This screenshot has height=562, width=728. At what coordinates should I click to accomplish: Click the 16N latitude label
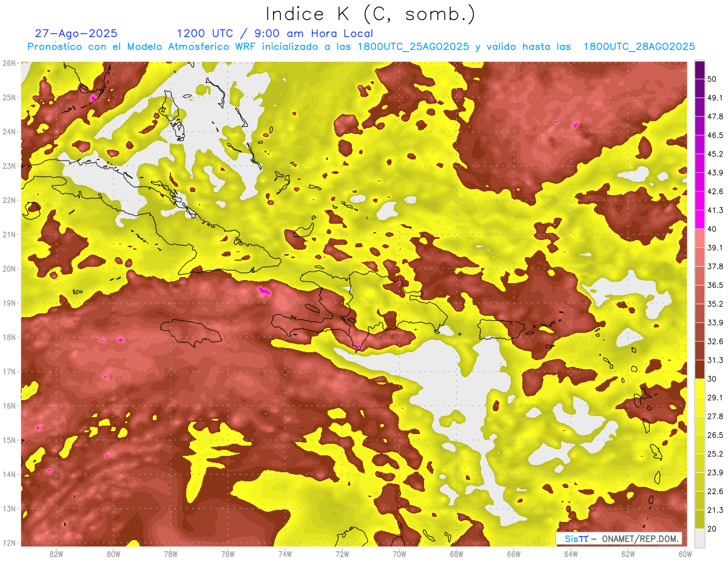pos(8,406)
